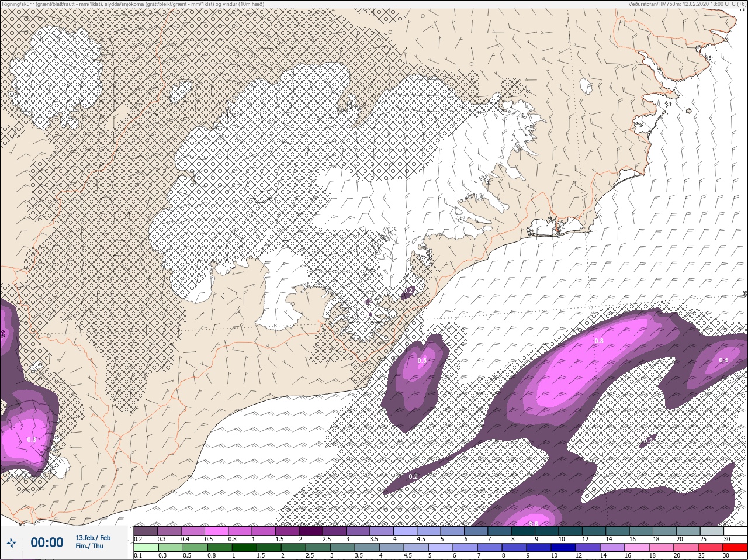Select the 7 slate-blue snow legend swatch
748x560 pixels.
[500, 531]
